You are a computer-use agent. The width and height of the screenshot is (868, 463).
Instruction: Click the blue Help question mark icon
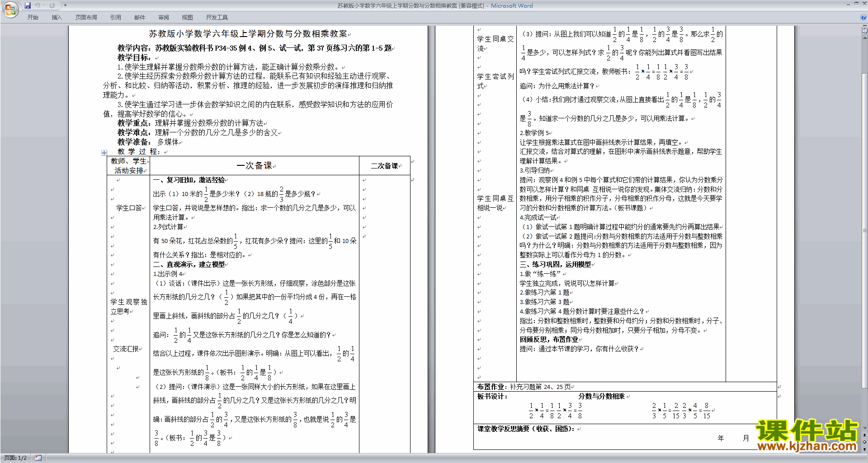pos(863,18)
